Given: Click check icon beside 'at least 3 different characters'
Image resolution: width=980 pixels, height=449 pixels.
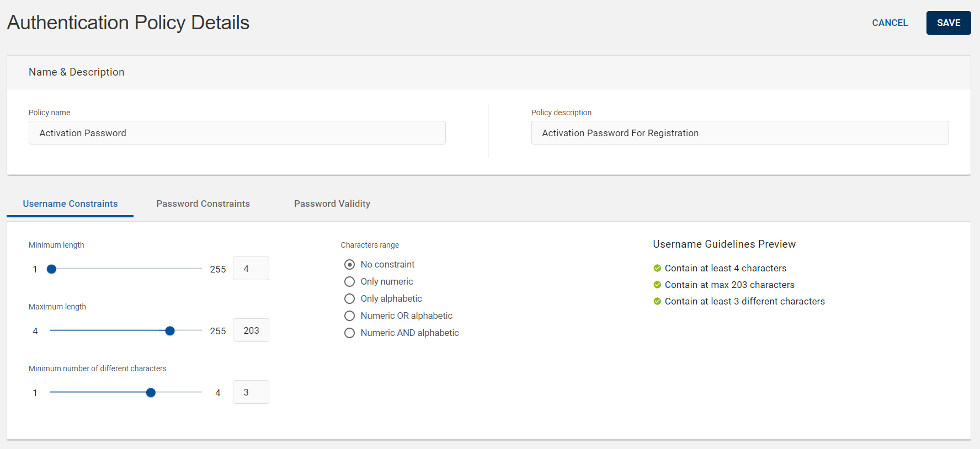Looking at the screenshot, I should pyautogui.click(x=657, y=301).
